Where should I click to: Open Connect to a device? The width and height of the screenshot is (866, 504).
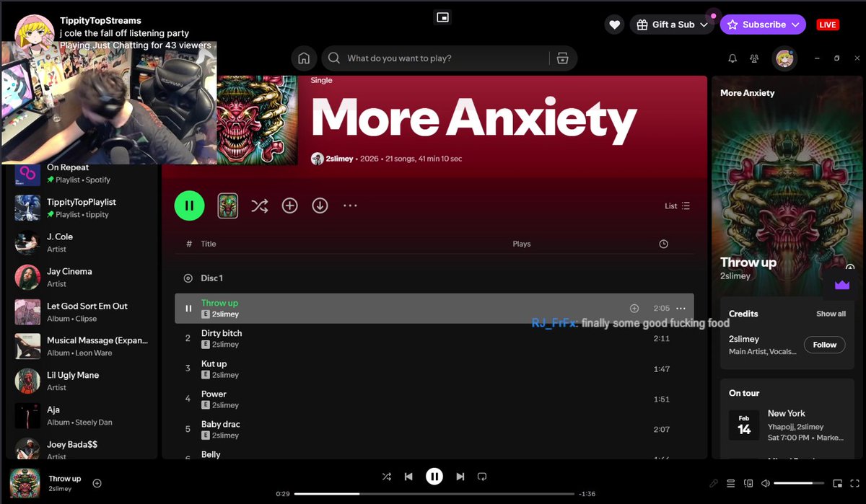coord(748,483)
